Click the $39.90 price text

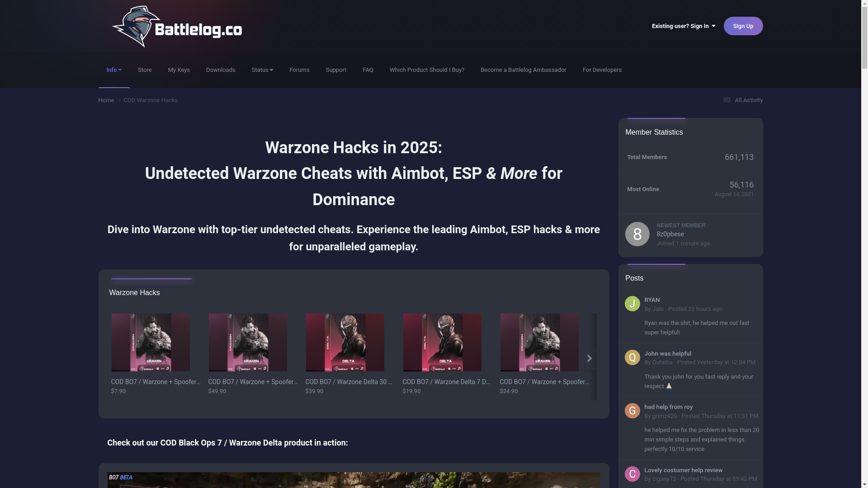pos(314,391)
